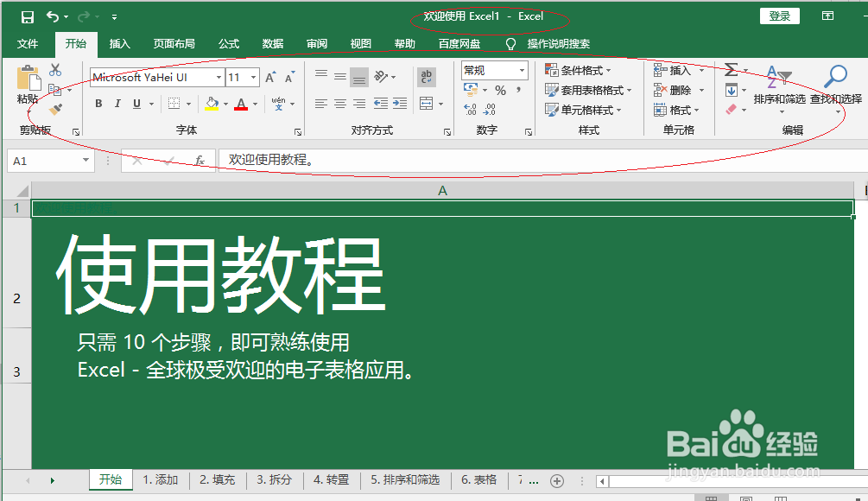Click the Decrease Decimal icon
868x501 pixels.
[x=490, y=110]
